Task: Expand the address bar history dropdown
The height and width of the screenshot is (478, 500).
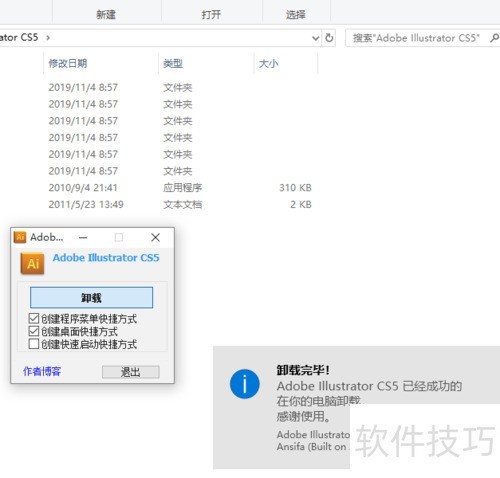Action: click(x=315, y=38)
